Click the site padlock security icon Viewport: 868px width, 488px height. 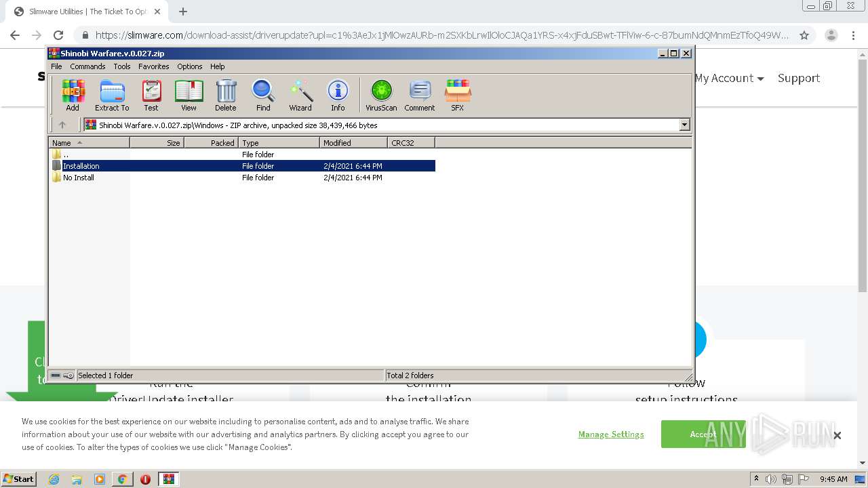coord(85,35)
